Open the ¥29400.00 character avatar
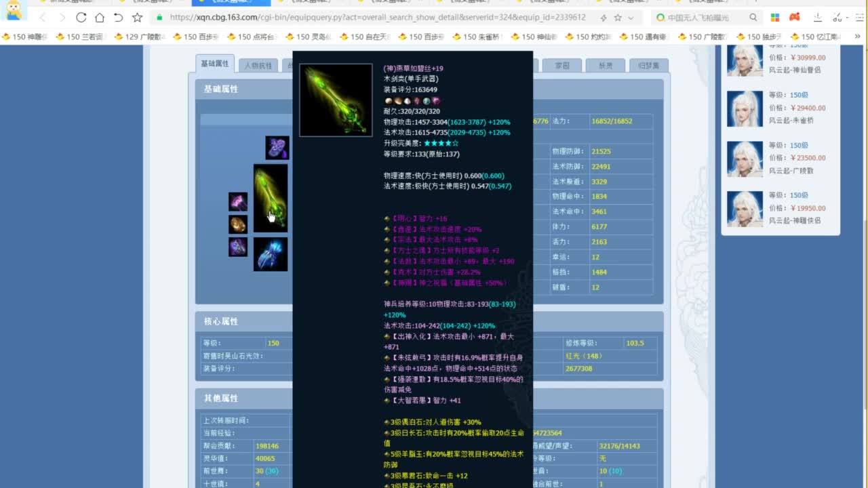The image size is (868, 488). pyautogui.click(x=745, y=108)
